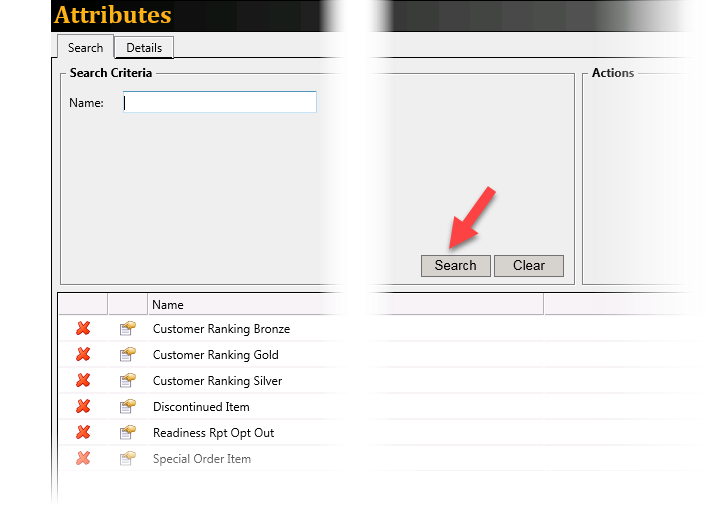The width and height of the screenshot is (707, 505).
Task: Select the Discontinued Item row name
Action: pos(201,407)
